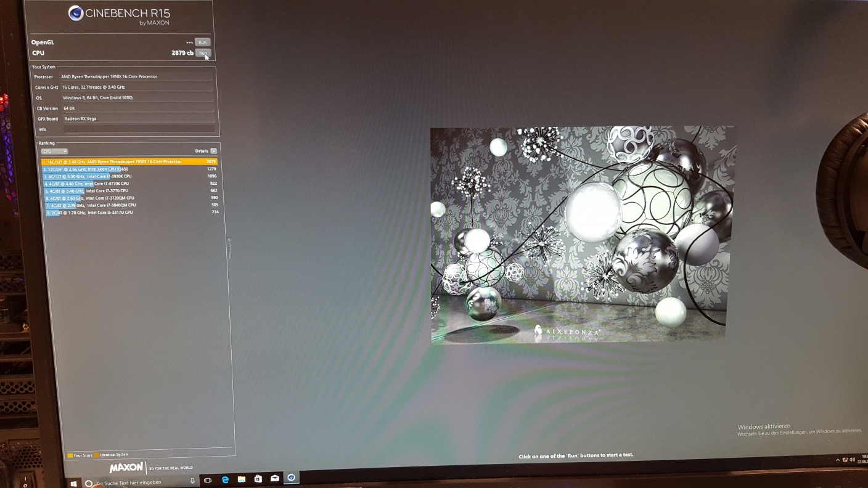Click the Cinebench R15 logo icon

(76, 14)
